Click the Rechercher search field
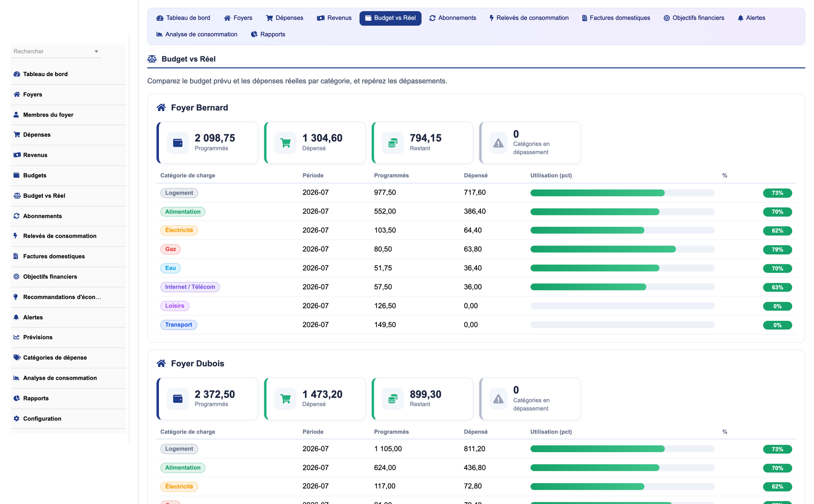The image size is (814, 504). click(x=56, y=51)
